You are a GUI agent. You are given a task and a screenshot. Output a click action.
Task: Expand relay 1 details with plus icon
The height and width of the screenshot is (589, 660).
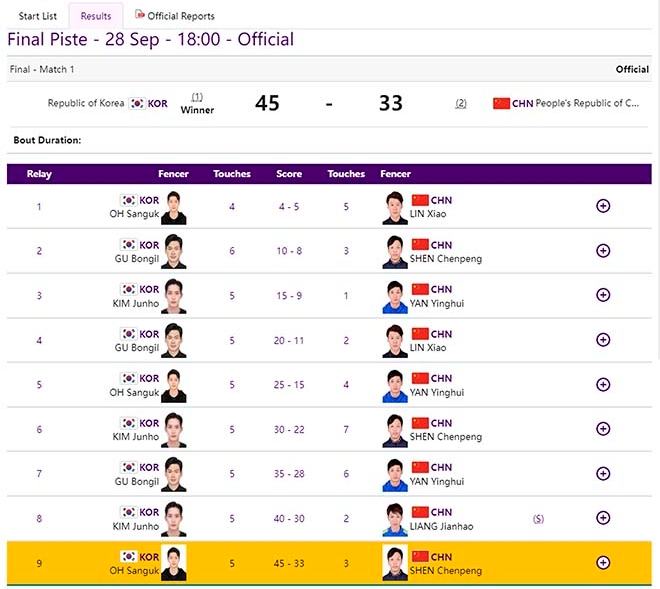[x=602, y=206]
